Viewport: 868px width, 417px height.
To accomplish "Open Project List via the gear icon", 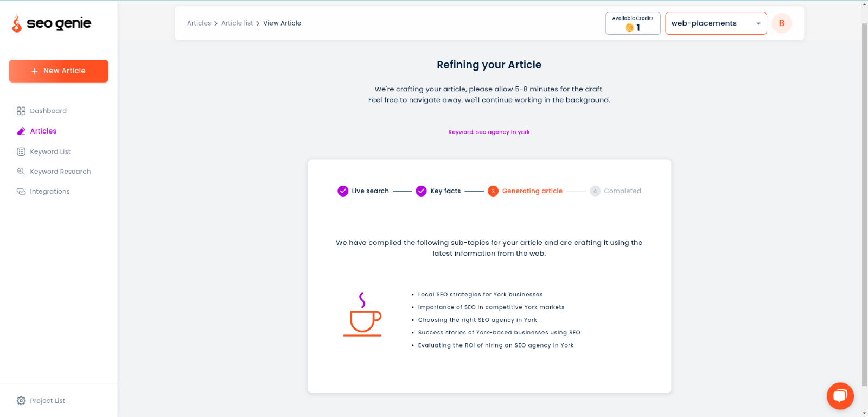I will pyautogui.click(x=21, y=400).
